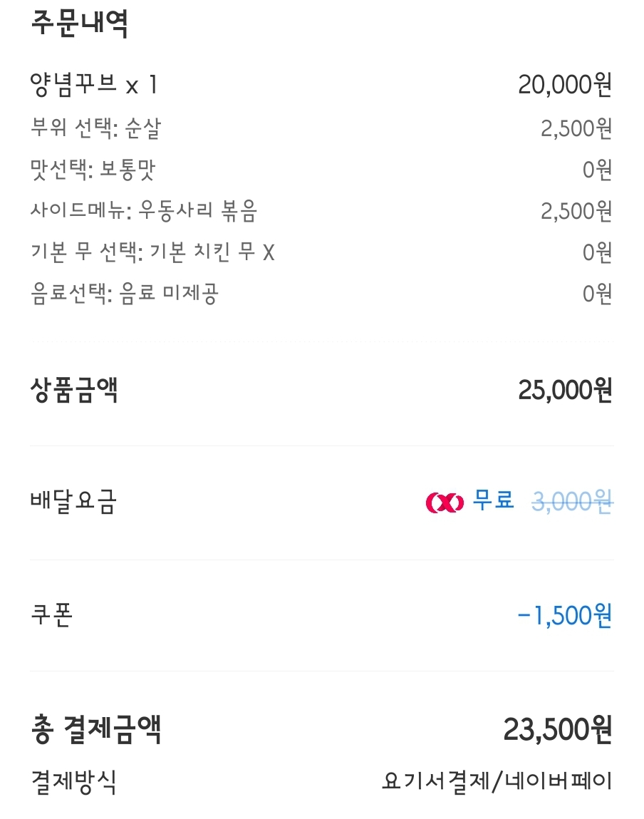Click the Yogiyo pass logo icon
This screenshot has width=644, height=819.
pyautogui.click(x=445, y=503)
